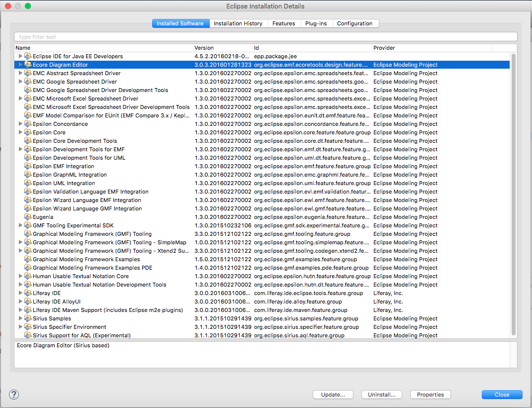Click the software list vertical scrollbar
This screenshot has height=408, width=532.
[513, 194]
